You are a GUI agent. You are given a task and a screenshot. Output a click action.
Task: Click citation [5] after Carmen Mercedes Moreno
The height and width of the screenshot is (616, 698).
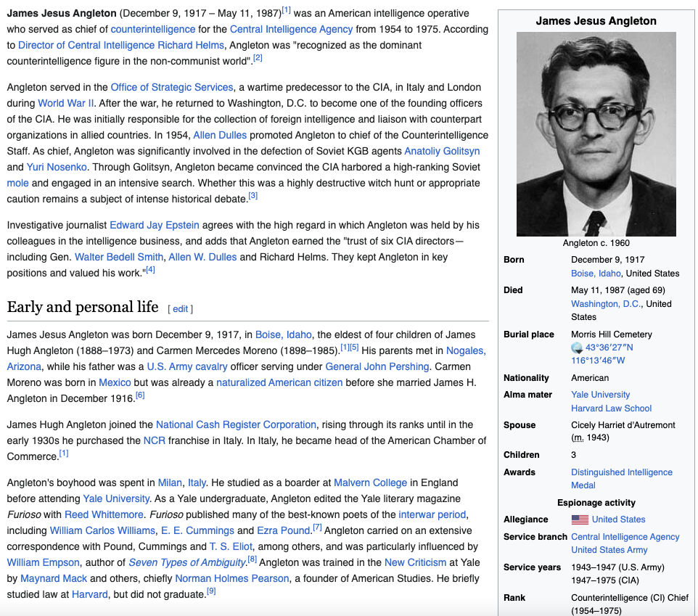tap(354, 347)
